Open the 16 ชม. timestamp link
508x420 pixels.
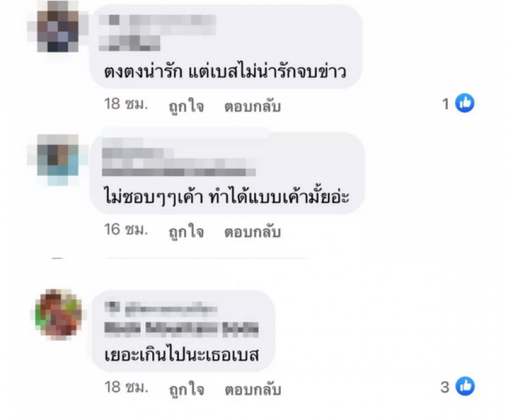pos(126,229)
